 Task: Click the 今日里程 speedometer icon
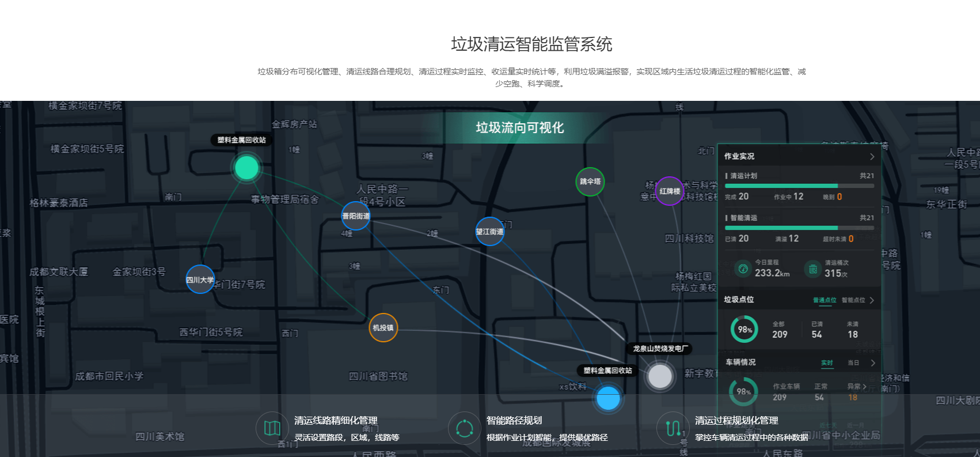743,269
